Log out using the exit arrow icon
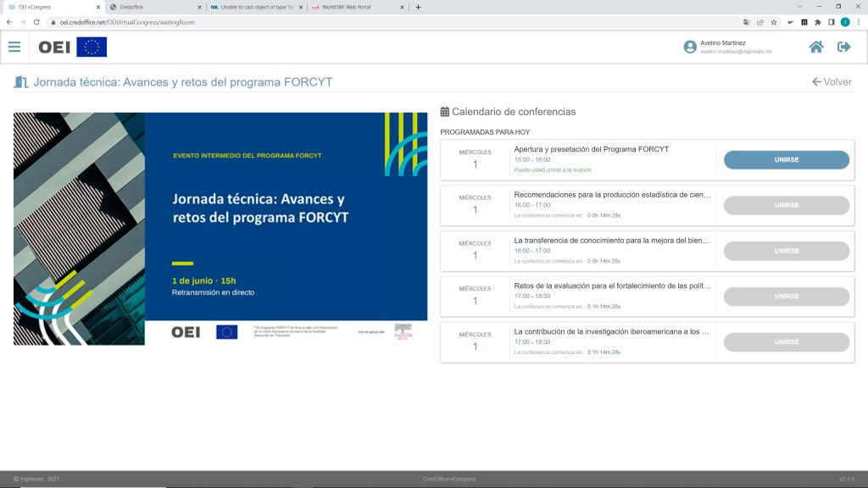 tap(843, 47)
